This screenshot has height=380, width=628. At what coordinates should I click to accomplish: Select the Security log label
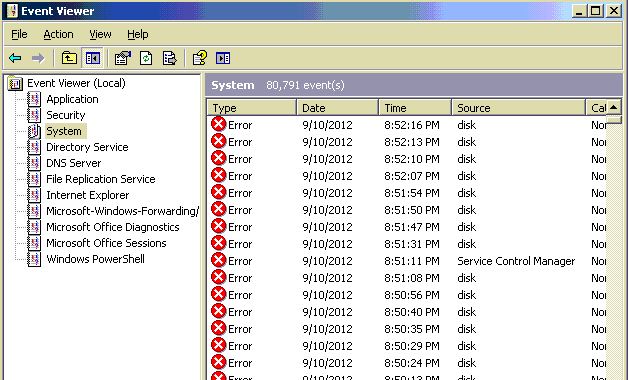point(66,115)
